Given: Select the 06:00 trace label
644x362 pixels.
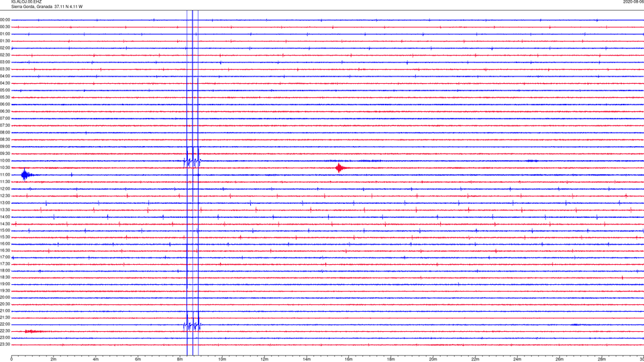Looking at the screenshot, I should click(x=5, y=105).
